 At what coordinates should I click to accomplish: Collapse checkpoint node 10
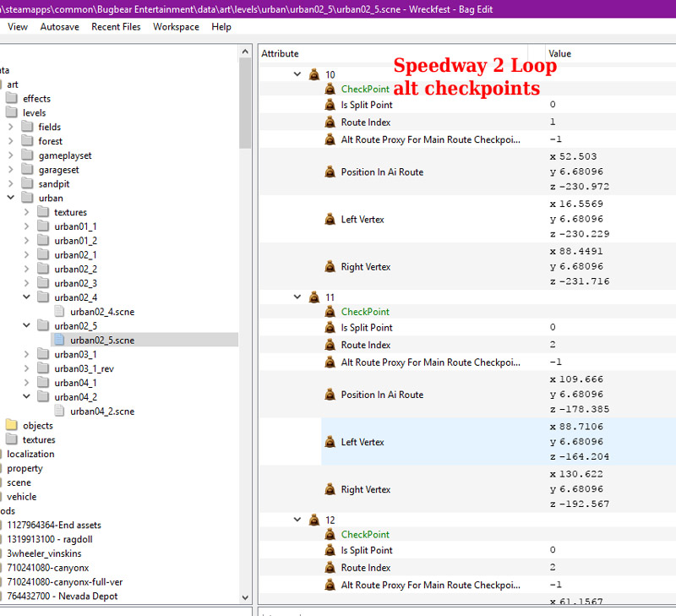pyautogui.click(x=297, y=74)
